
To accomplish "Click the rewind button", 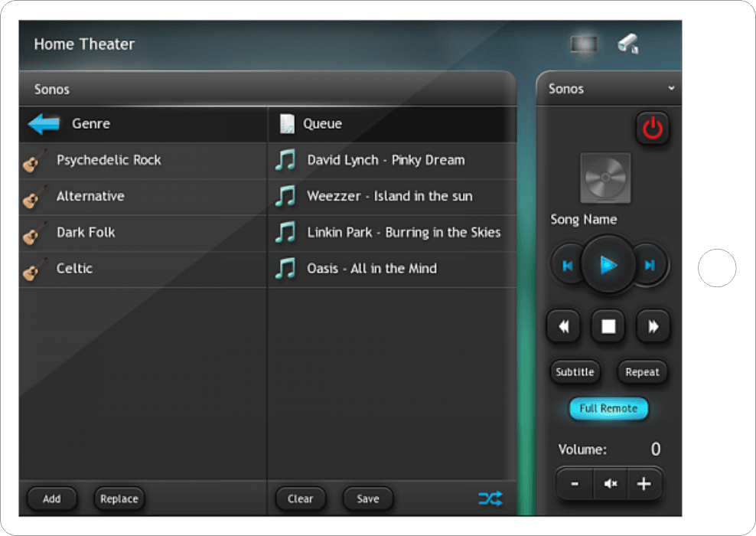I will point(563,327).
